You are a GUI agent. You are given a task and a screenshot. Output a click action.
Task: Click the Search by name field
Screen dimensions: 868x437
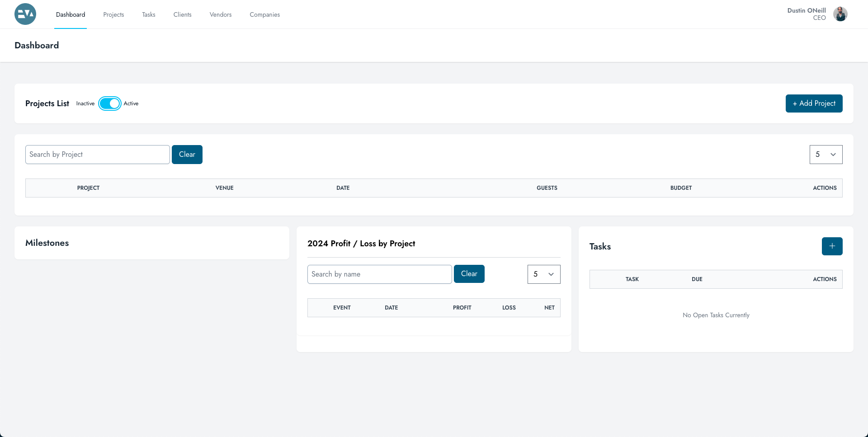click(379, 274)
